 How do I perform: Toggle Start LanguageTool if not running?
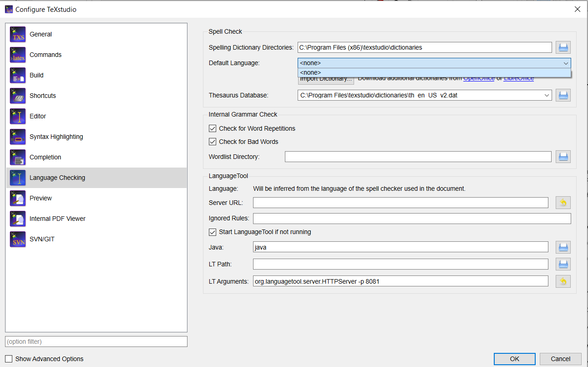213,232
